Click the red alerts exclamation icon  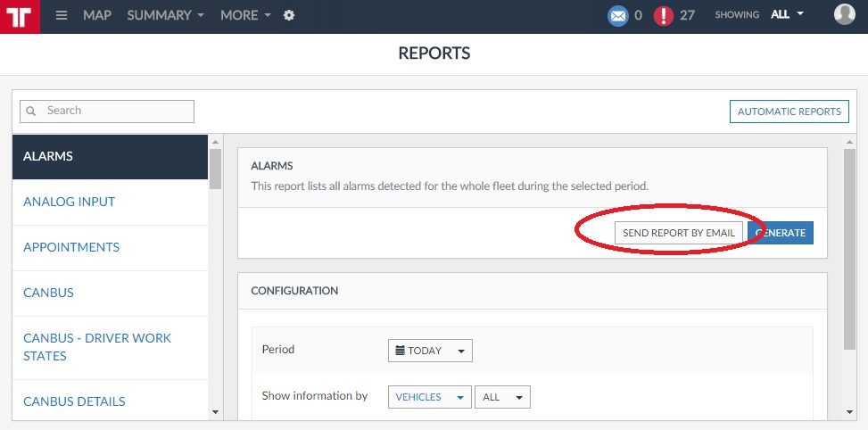point(664,15)
